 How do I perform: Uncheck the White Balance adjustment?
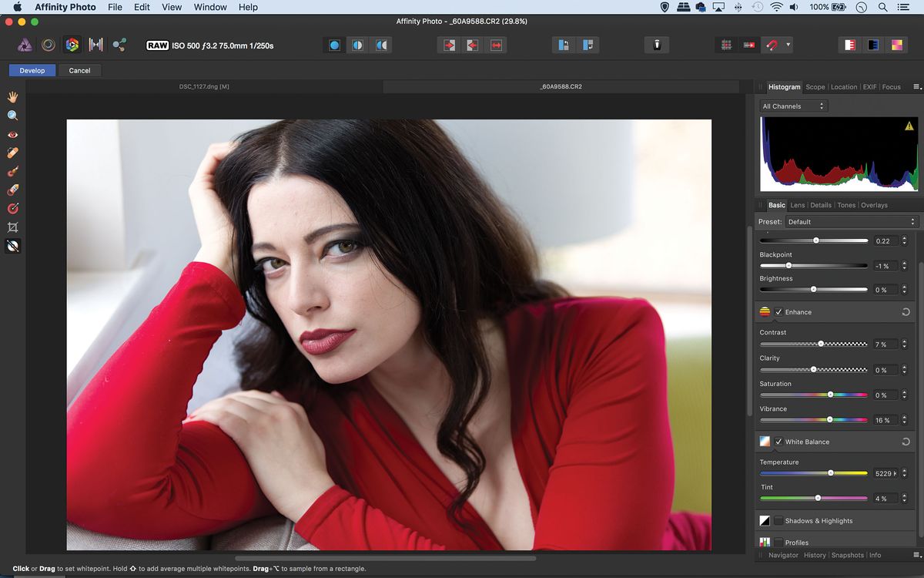tap(779, 442)
